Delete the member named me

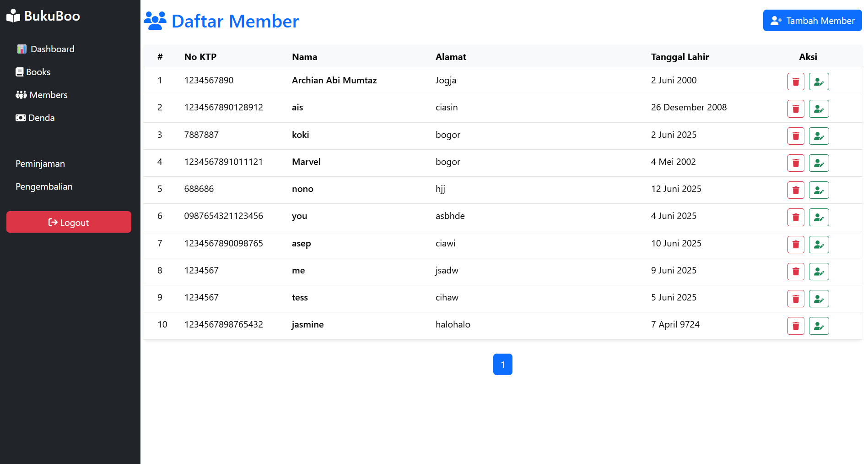point(795,272)
